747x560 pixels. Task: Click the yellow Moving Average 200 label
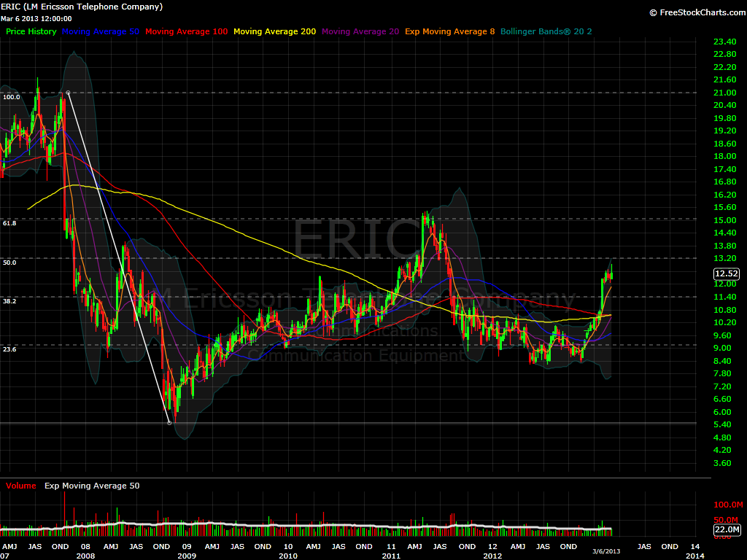coord(274,32)
